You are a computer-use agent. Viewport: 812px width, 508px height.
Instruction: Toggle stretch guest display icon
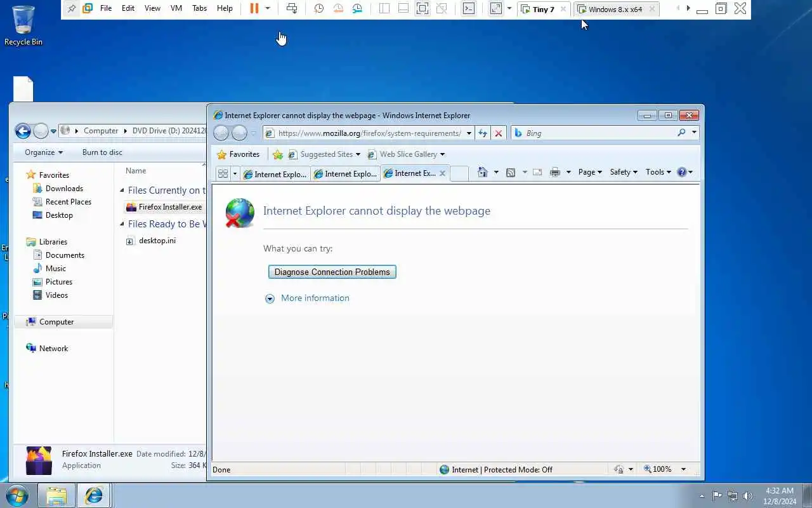(496, 8)
